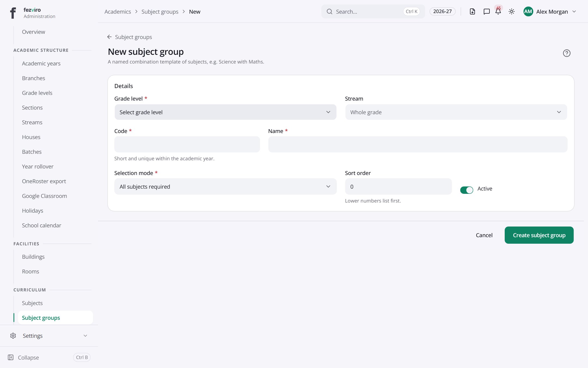Click Subject groups breadcrumb link
The height and width of the screenshot is (368, 588).
point(160,11)
